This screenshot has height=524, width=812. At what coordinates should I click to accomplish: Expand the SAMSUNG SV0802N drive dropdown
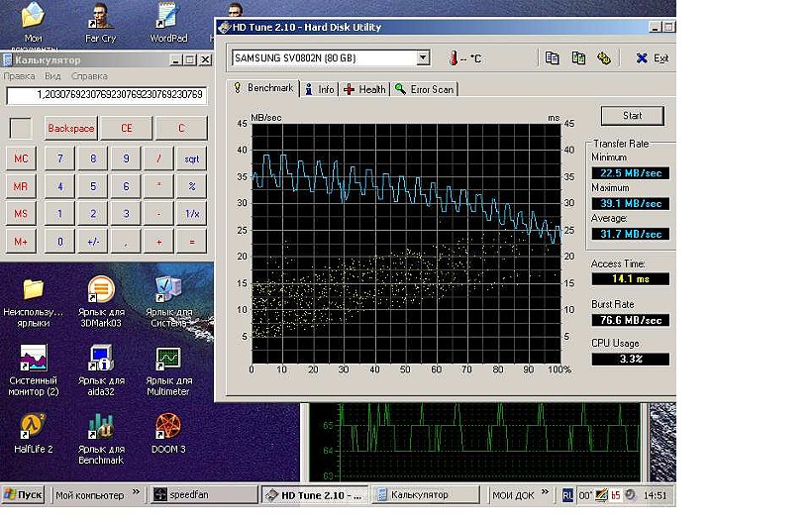click(422, 58)
